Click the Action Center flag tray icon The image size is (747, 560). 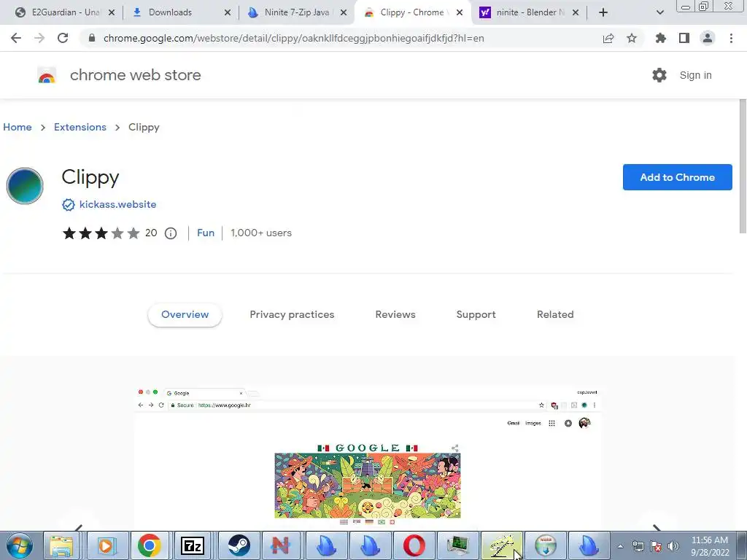pos(656,546)
